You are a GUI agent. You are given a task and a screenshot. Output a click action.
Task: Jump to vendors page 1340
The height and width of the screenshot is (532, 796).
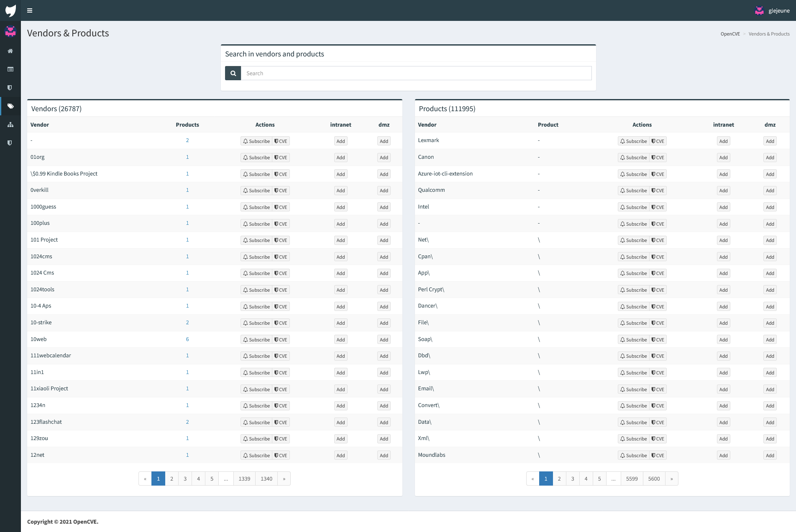click(266, 479)
